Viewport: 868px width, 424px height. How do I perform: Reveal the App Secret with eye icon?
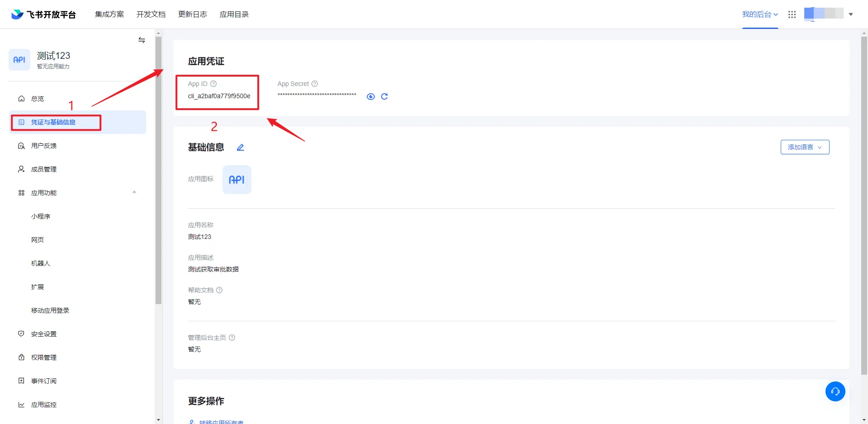(x=371, y=96)
